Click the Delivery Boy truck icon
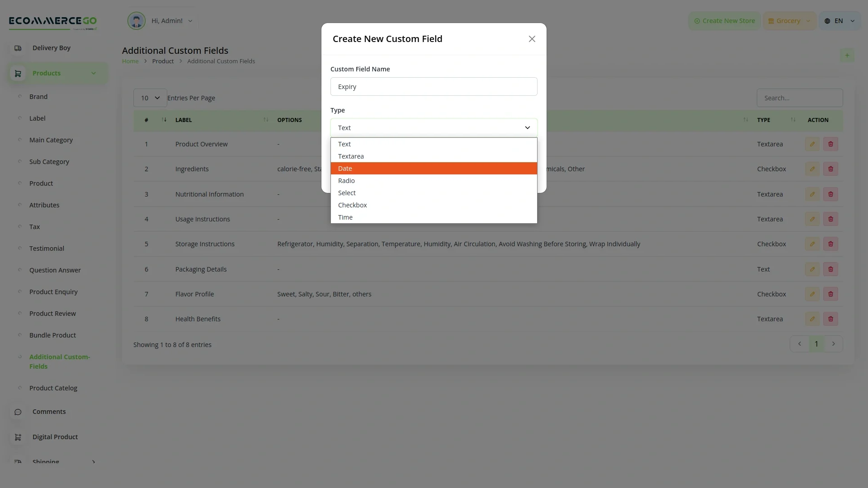This screenshot has width=868, height=488. pos(18,48)
